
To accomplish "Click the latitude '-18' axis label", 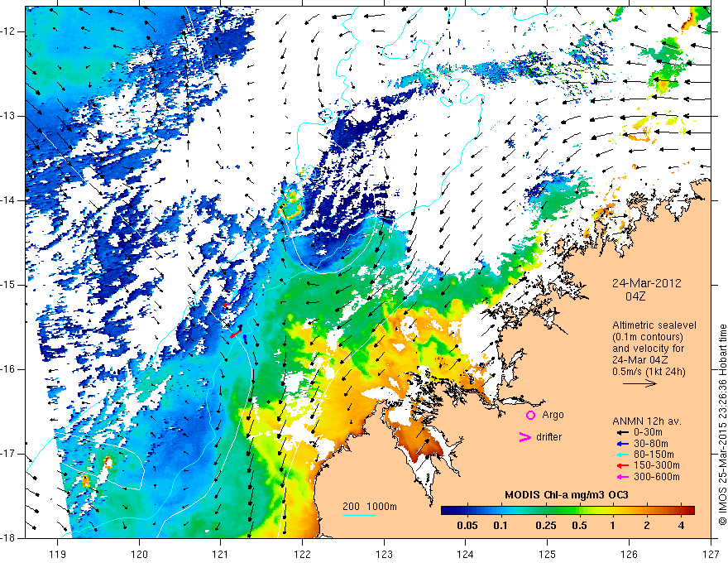I will tap(9, 538).
